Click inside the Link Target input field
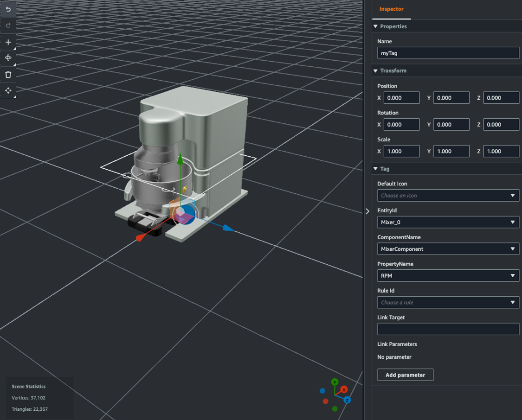The width and height of the screenshot is (522, 420). point(448,329)
